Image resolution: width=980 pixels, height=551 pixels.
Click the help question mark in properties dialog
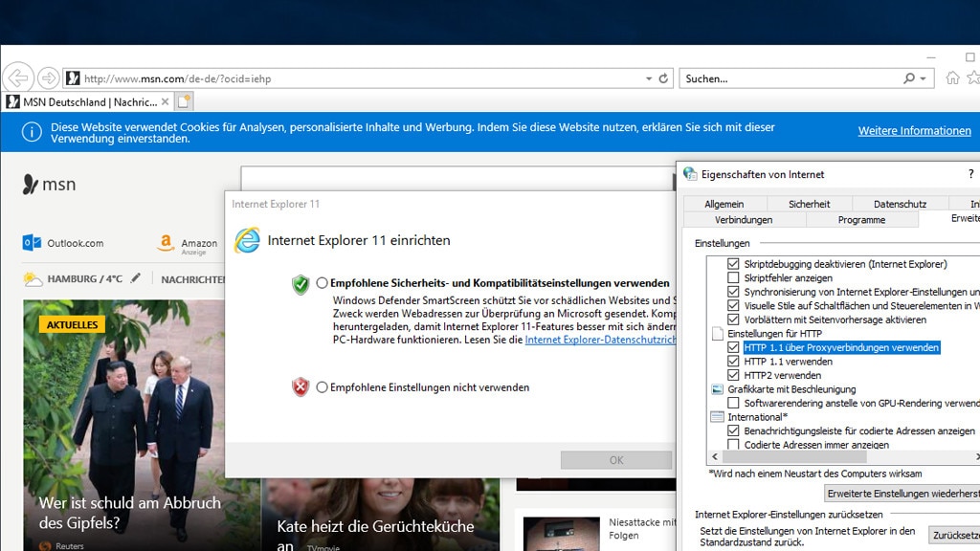970,174
